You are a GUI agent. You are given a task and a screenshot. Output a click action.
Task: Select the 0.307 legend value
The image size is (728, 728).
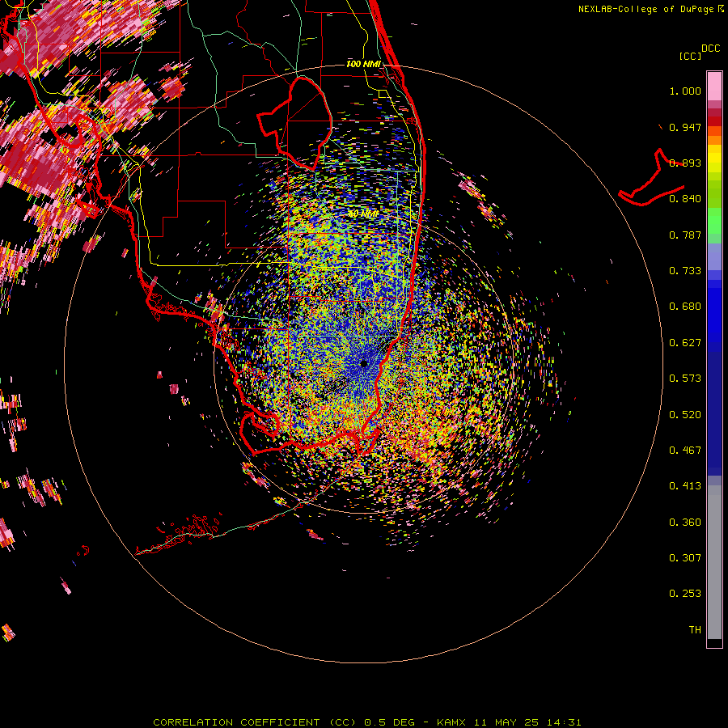685,558
